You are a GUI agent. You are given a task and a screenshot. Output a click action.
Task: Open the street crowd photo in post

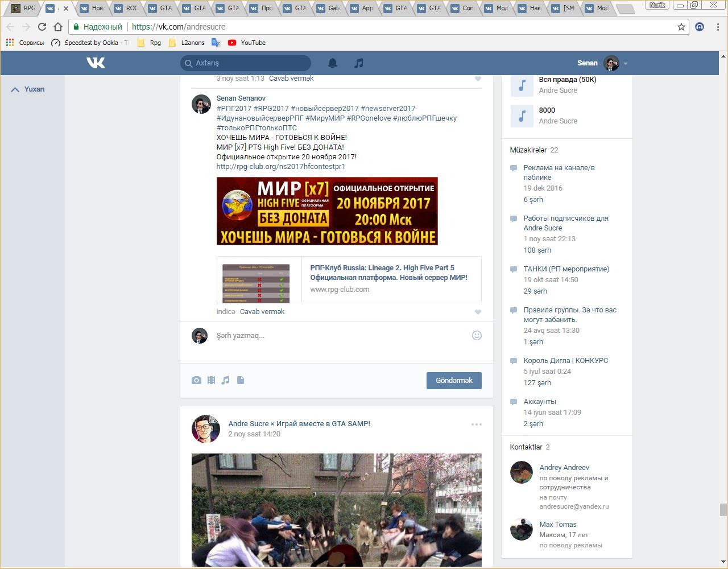337,510
